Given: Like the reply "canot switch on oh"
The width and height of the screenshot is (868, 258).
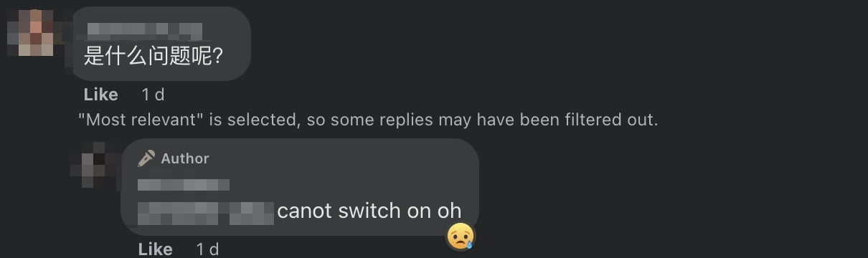Looking at the screenshot, I should coord(155,249).
